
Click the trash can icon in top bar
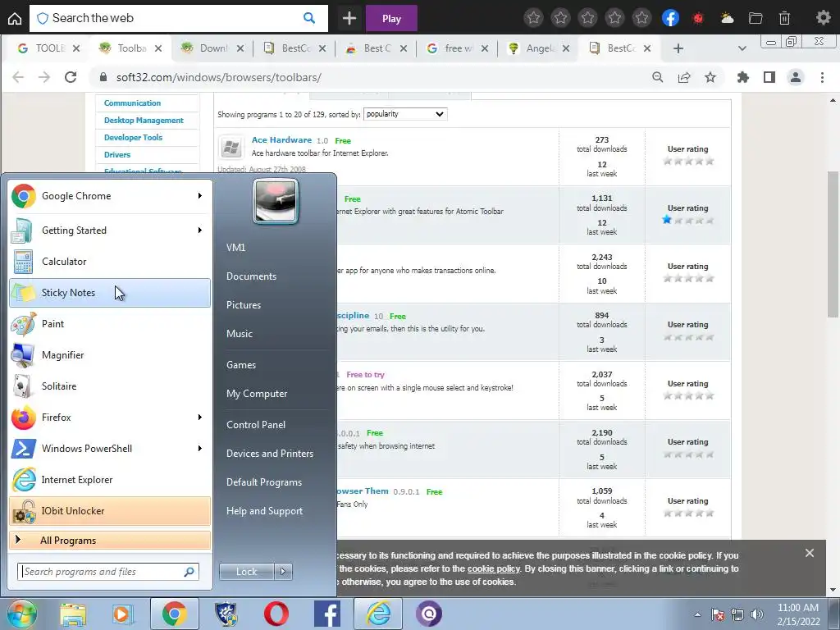784,18
